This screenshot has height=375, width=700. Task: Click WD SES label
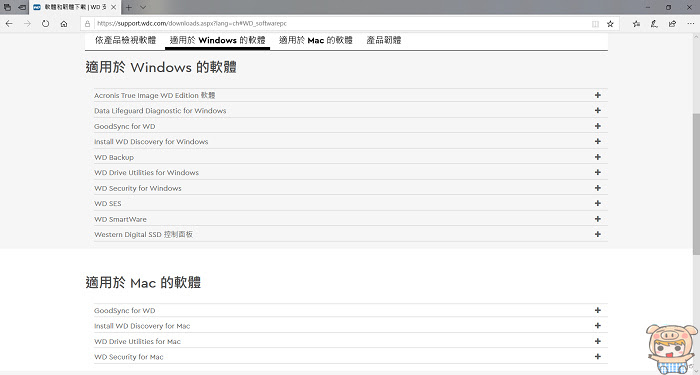tap(108, 204)
